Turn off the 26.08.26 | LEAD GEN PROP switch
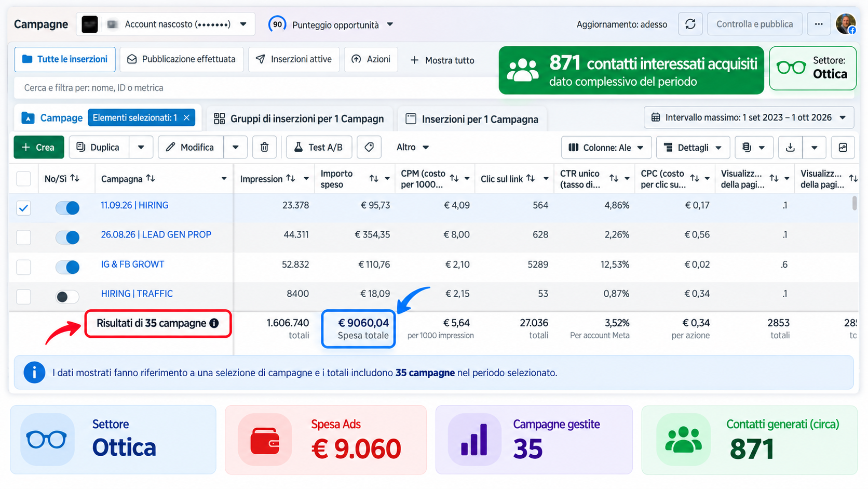The image size is (868, 489). click(67, 237)
